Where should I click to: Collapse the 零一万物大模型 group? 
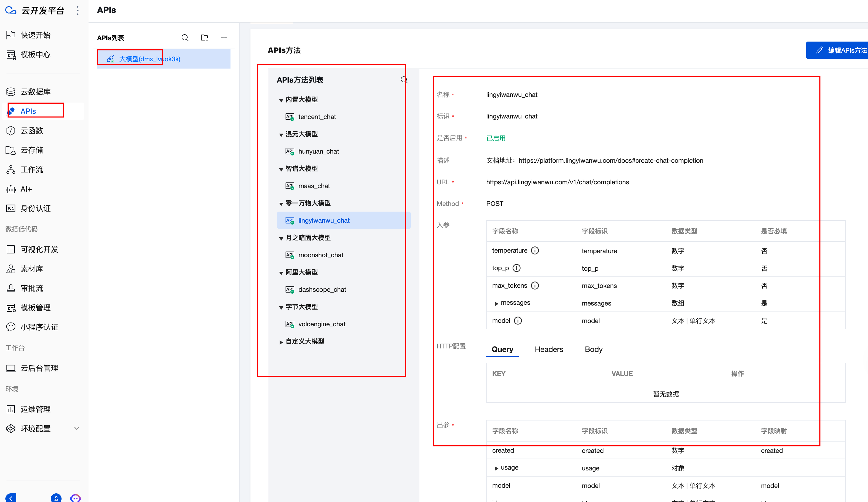pos(281,204)
